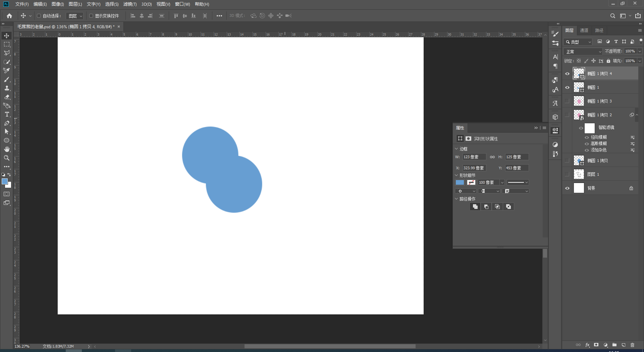The width and height of the screenshot is (644, 352).
Task: Select the Clone Stamp tool
Action: click(x=7, y=88)
